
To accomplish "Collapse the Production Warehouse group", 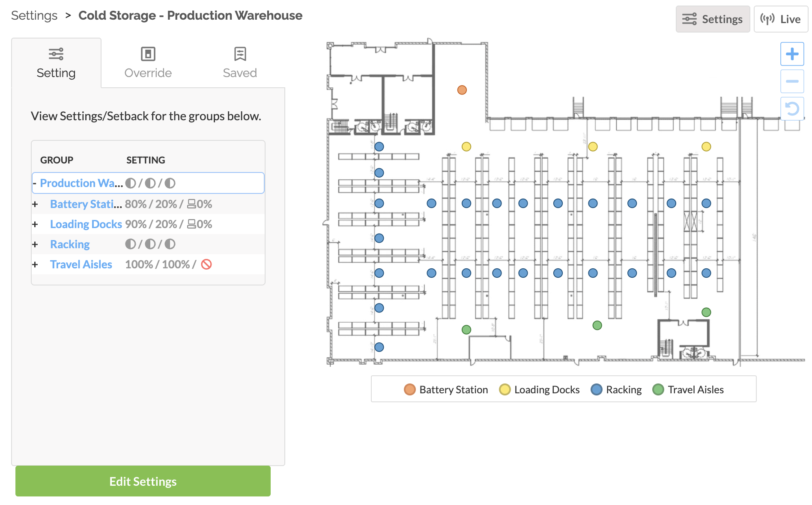I will point(34,183).
